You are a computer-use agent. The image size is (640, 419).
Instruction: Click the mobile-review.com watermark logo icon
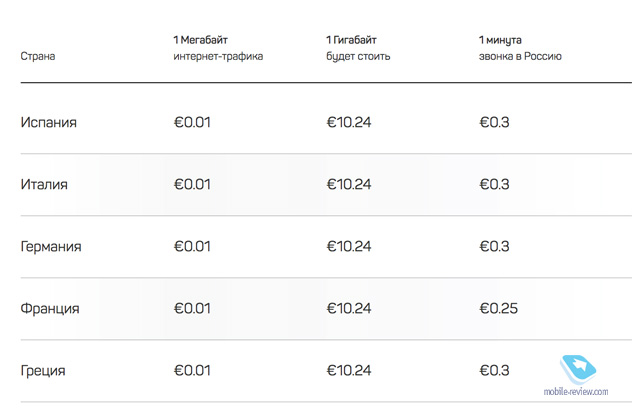point(578,369)
